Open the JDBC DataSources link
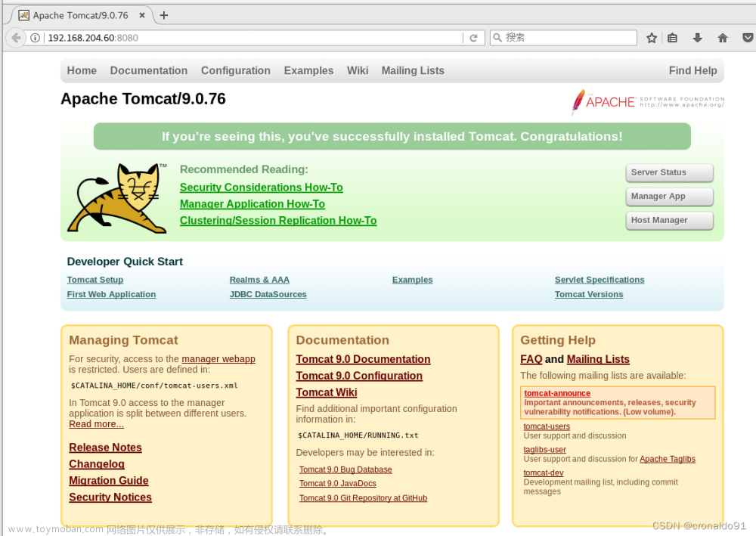 point(268,295)
